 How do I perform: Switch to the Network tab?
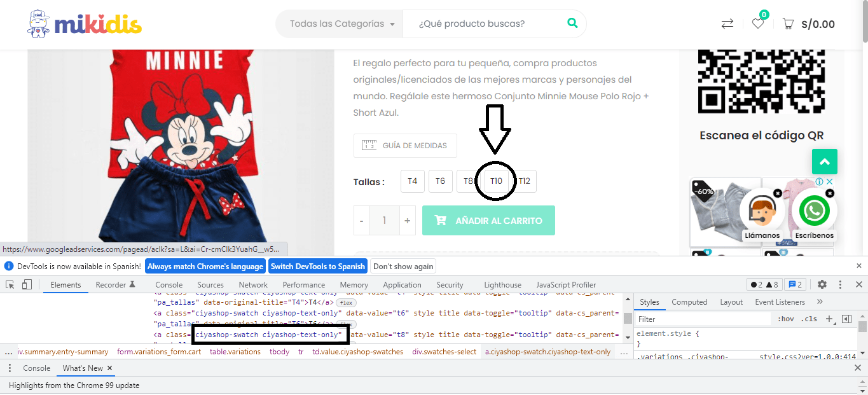253,285
